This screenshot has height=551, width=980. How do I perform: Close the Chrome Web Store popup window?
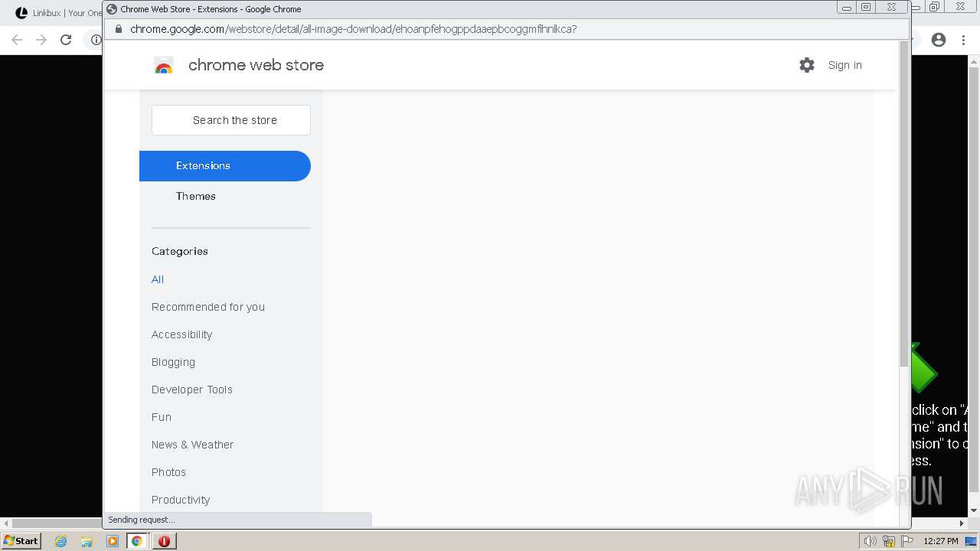(x=892, y=8)
